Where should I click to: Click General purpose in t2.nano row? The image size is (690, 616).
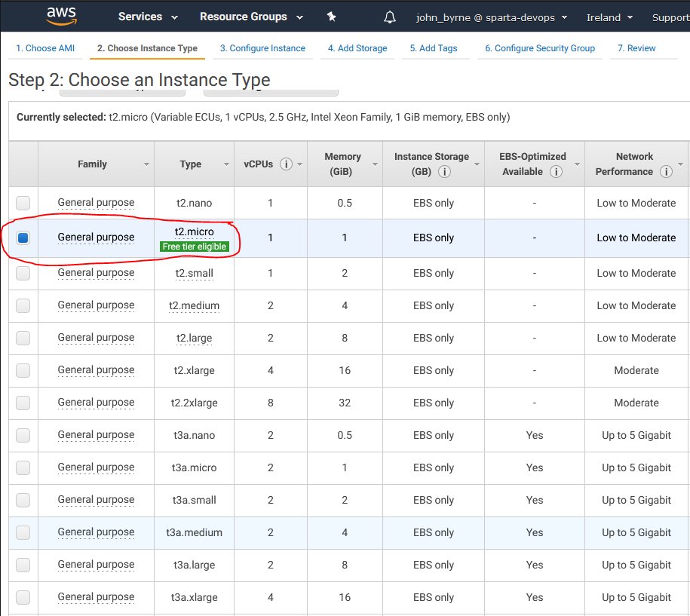(x=96, y=203)
